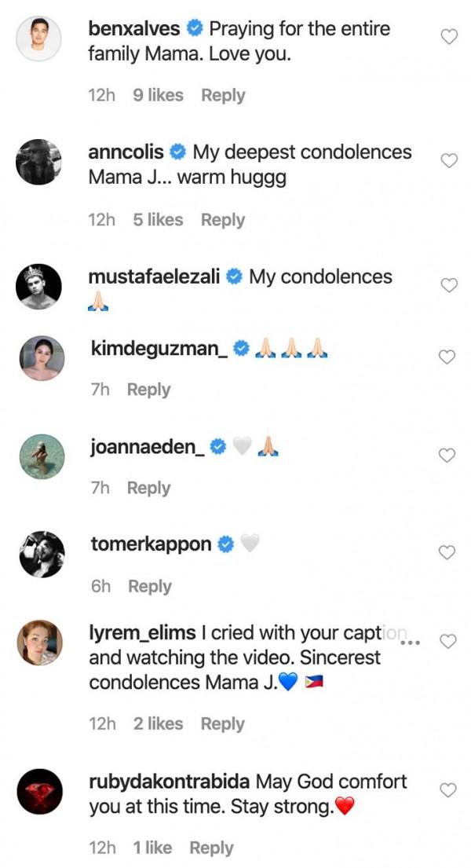Heart kimdeguzman_'s praying hands comment

[446, 357]
